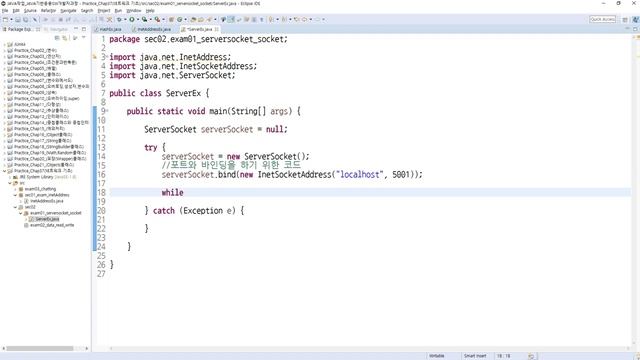Click the warning marker beside line 3
This screenshot has width=640, height=360.
point(95,57)
